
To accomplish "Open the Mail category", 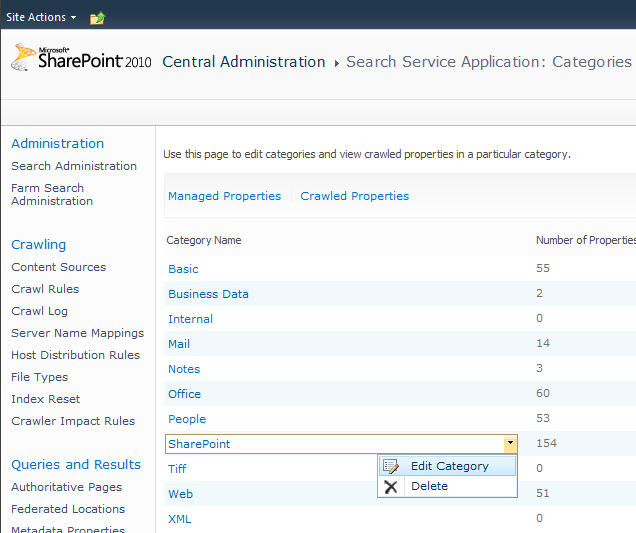I will [x=179, y=344].
